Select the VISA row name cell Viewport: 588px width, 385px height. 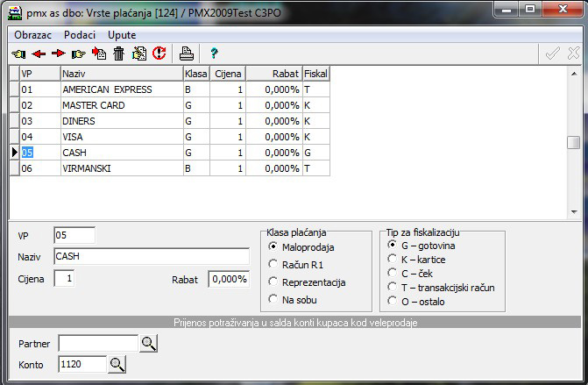coord(122,137)
